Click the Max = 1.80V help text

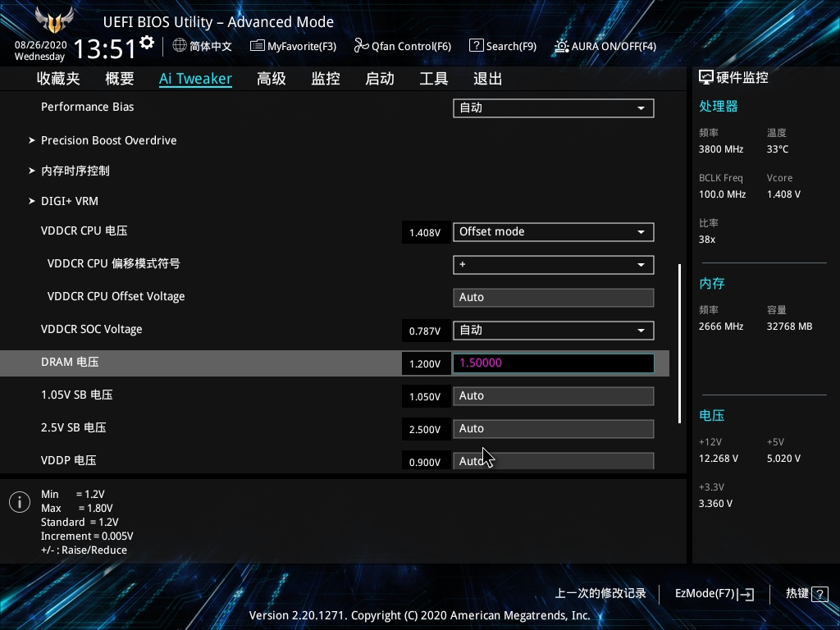pos(77,509)
